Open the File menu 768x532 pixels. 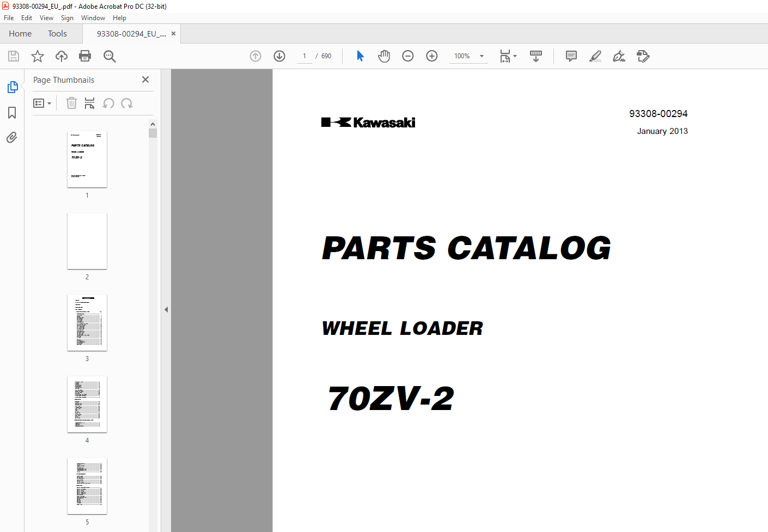pos(9,18)
